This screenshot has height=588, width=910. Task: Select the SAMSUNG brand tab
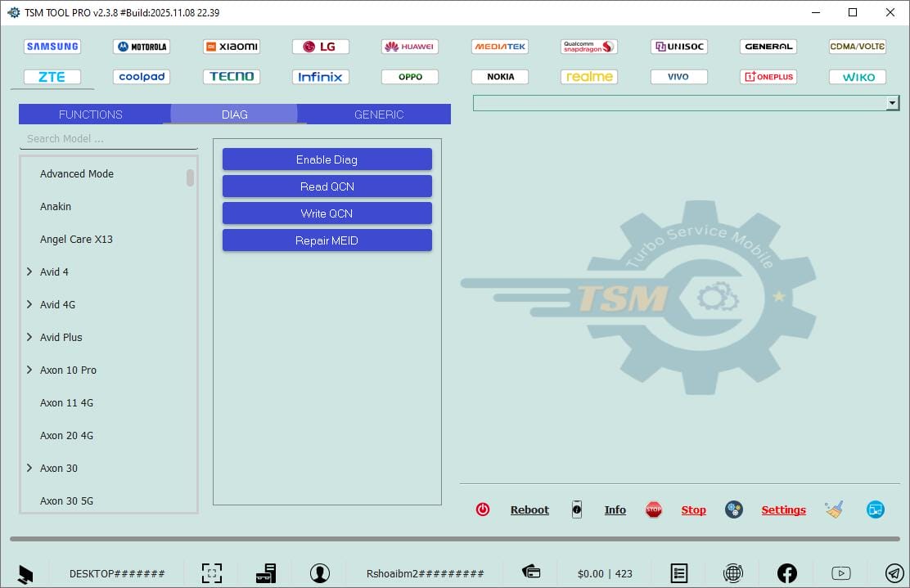click(52, 46)
